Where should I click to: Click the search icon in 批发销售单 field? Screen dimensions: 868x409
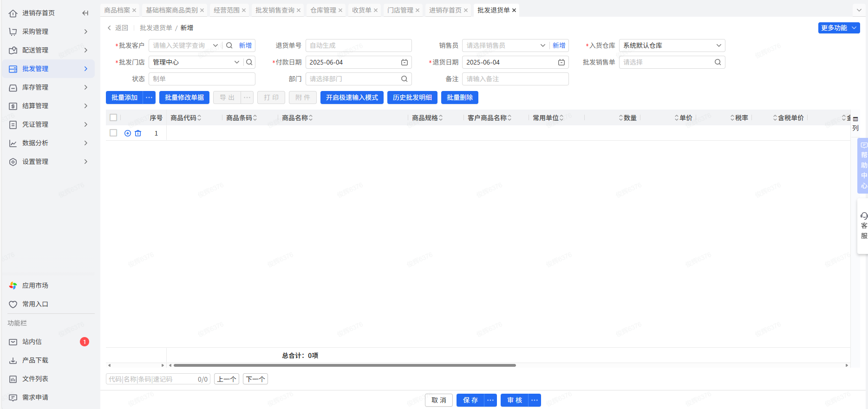tap(718, 62)
